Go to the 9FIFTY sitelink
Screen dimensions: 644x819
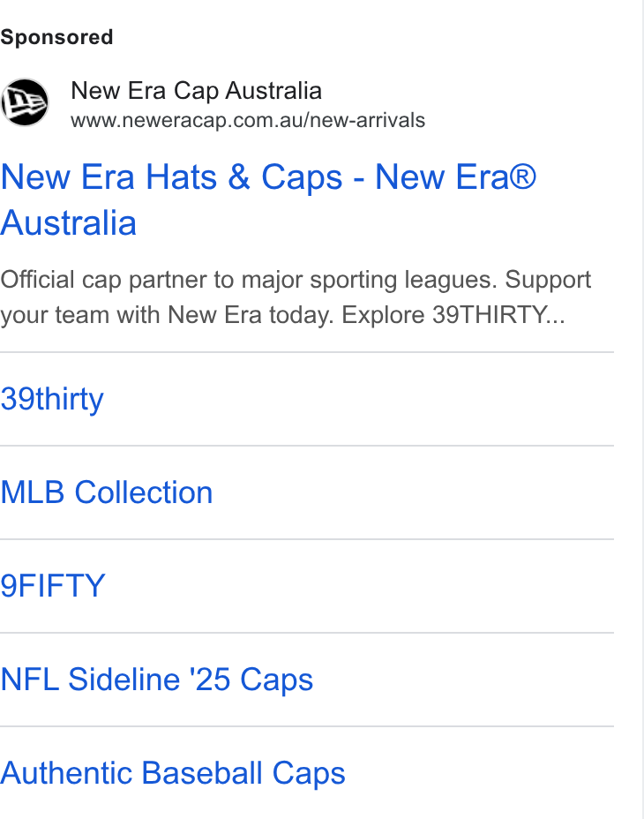pyautogui.click(x=53, y=585)
